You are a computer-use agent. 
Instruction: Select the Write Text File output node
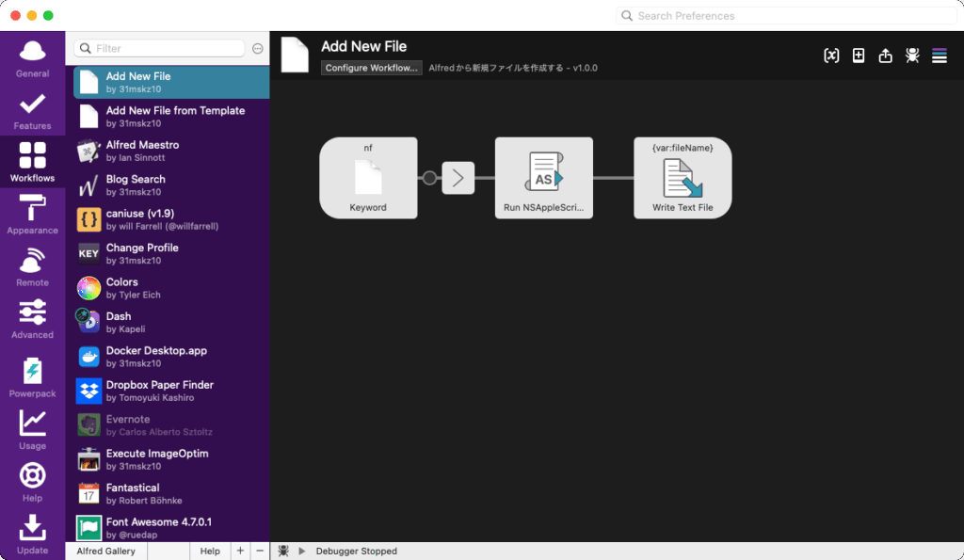683,178
